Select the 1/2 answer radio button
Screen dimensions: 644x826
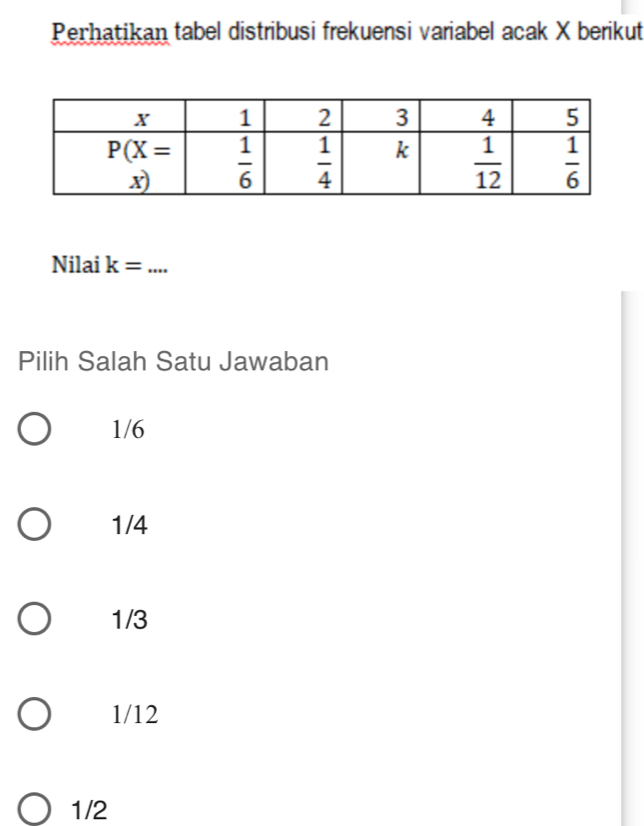coord(34,808)
